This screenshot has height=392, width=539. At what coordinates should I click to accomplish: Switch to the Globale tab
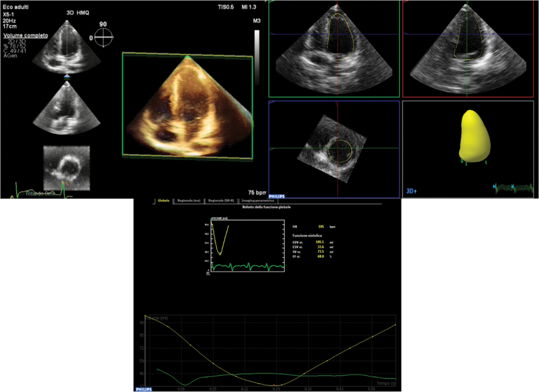point(163,201)
